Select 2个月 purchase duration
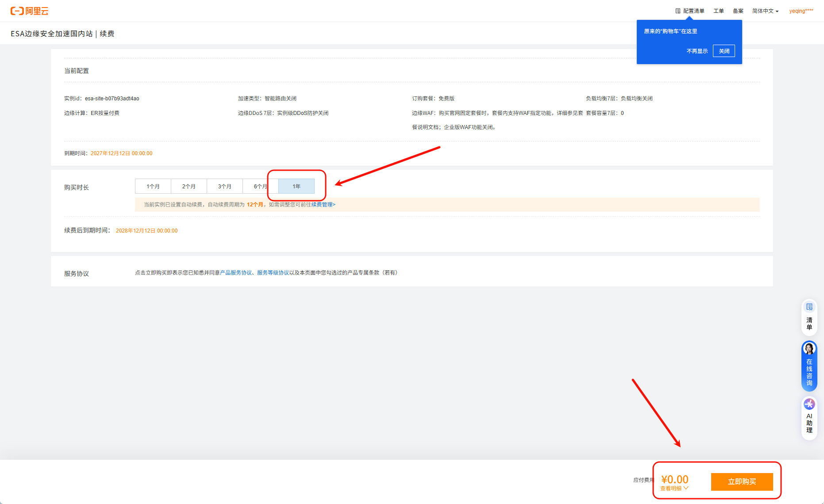824x504 pixels. (189, 187)
